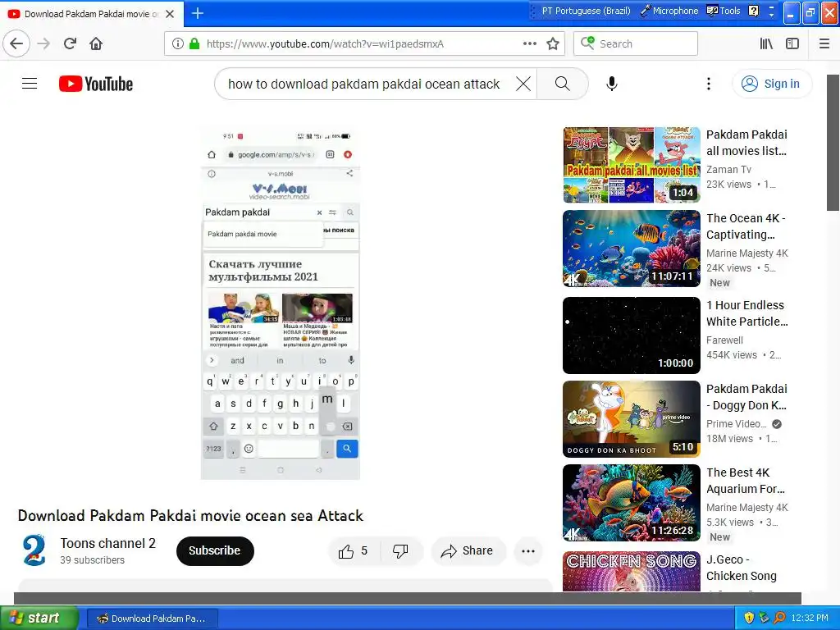
Task: Bookmark this page with the star icon
Action: pos(553,43)
